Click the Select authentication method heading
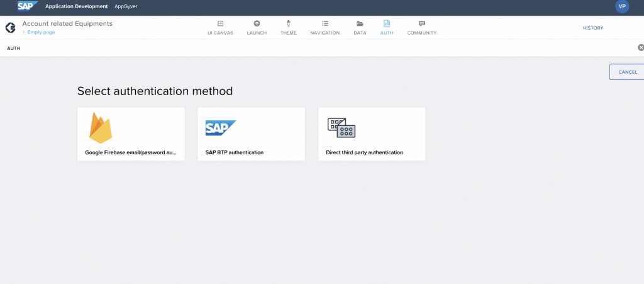The width and height of the screenshot is (644, 284). [x=155, y=91]
